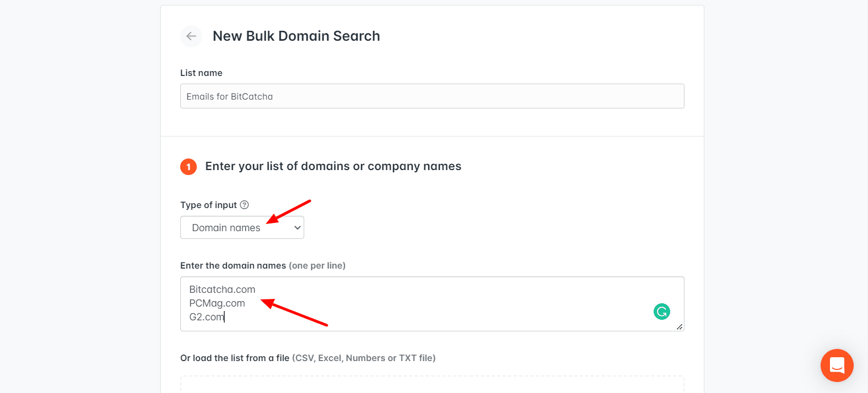The image size is (868, 393).
Task: Click the 'Type of input' label
Action: click(208, 205)
